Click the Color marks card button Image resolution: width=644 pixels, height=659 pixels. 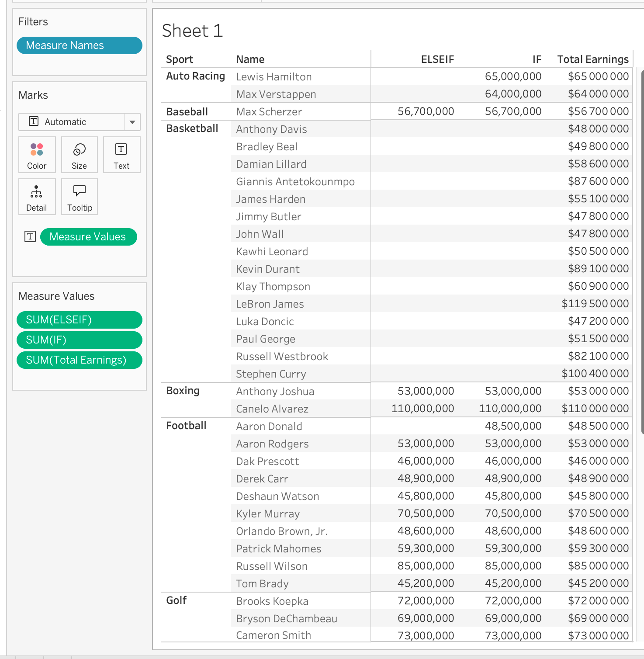tap(37, 155)
